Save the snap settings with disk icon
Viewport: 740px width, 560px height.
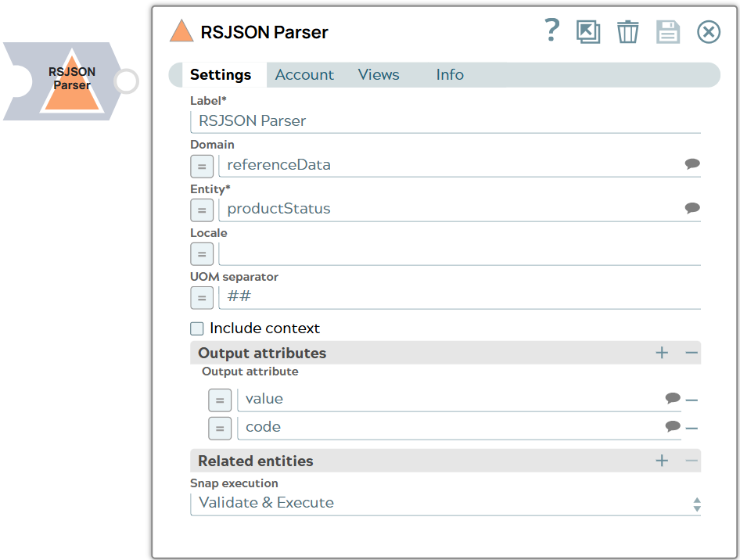point(667,31)
